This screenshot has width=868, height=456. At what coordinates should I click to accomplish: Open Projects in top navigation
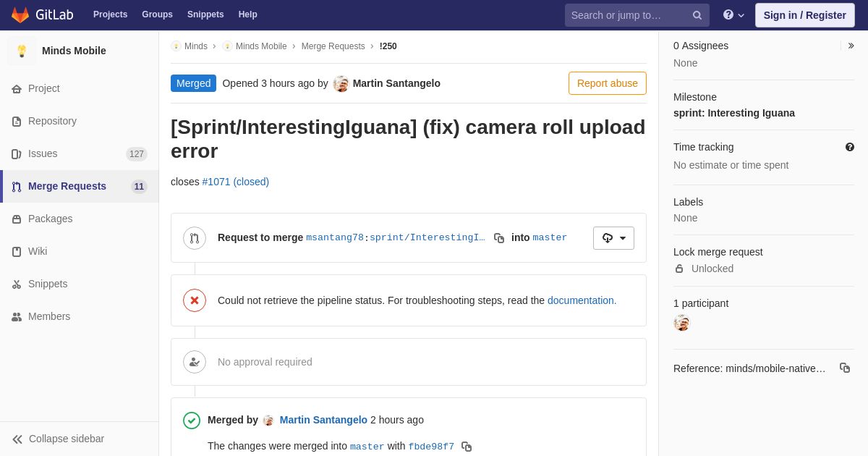click(x=110, y=14)
